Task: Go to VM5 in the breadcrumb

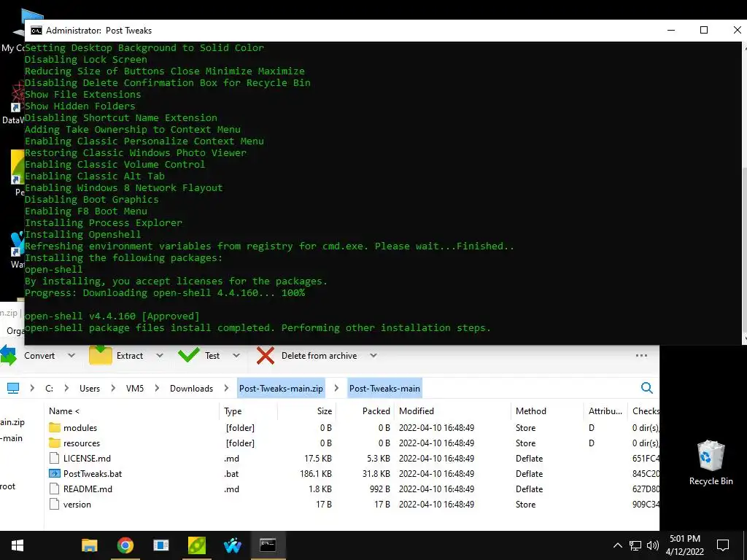Action: point(135,389)
